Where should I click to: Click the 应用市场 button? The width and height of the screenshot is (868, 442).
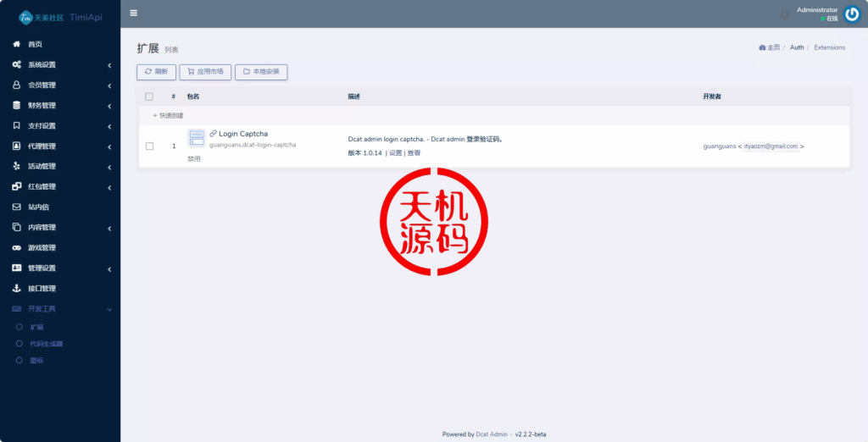pos(204,72)
